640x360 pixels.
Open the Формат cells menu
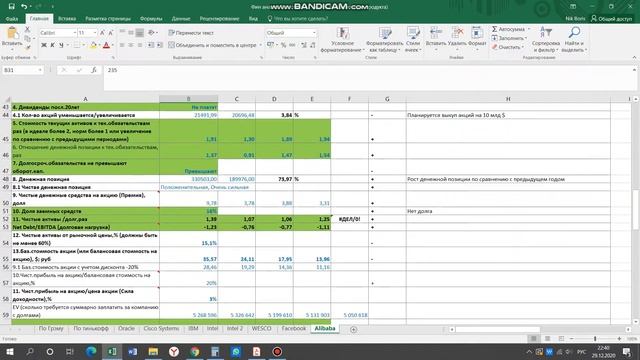[x=477, y=38]
